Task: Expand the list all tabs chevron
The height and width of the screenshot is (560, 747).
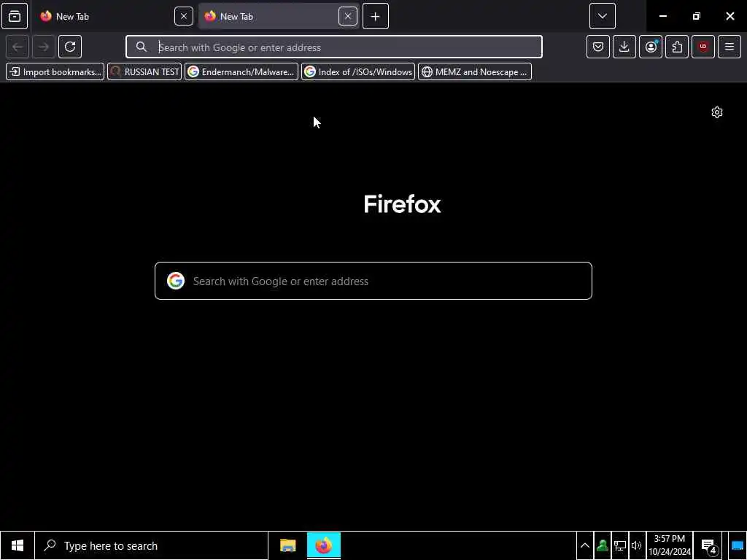Action: (602, 16)
